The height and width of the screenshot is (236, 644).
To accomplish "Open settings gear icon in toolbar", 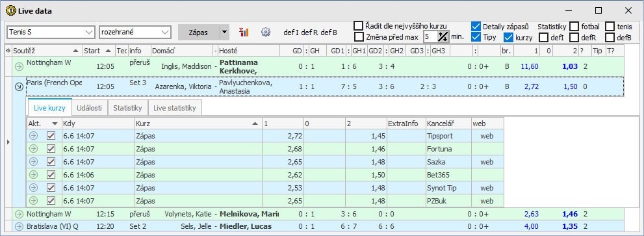I will [x=266, y=32].
